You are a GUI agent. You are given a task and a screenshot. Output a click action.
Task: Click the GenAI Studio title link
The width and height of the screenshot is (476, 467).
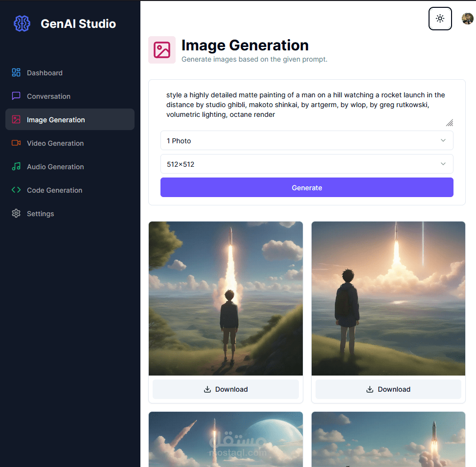point(78,23)
